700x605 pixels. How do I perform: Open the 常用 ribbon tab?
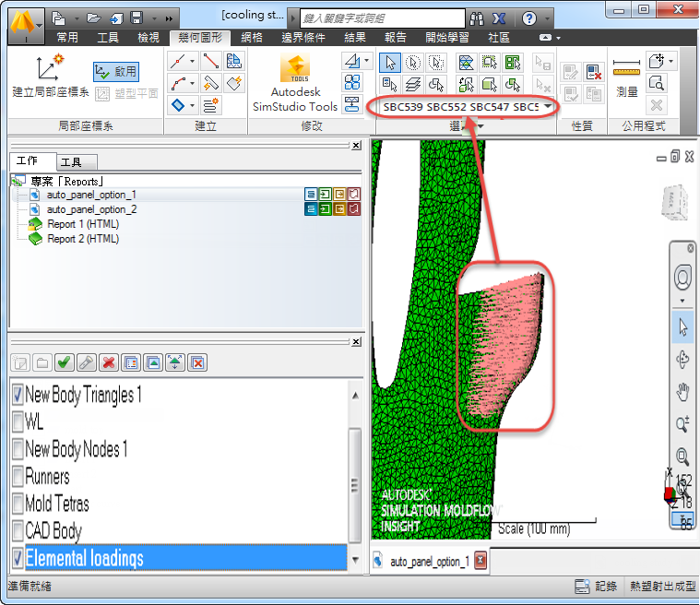coord(67,38)
